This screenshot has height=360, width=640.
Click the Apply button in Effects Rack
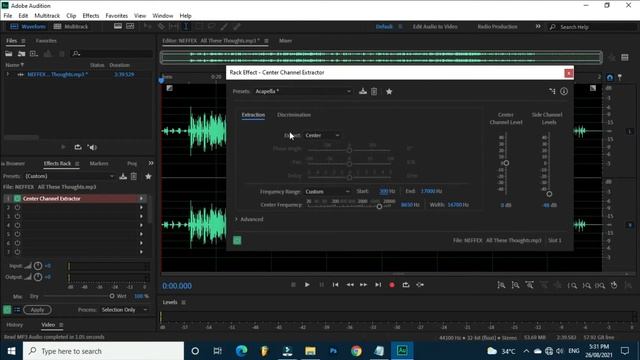point(37,310)
